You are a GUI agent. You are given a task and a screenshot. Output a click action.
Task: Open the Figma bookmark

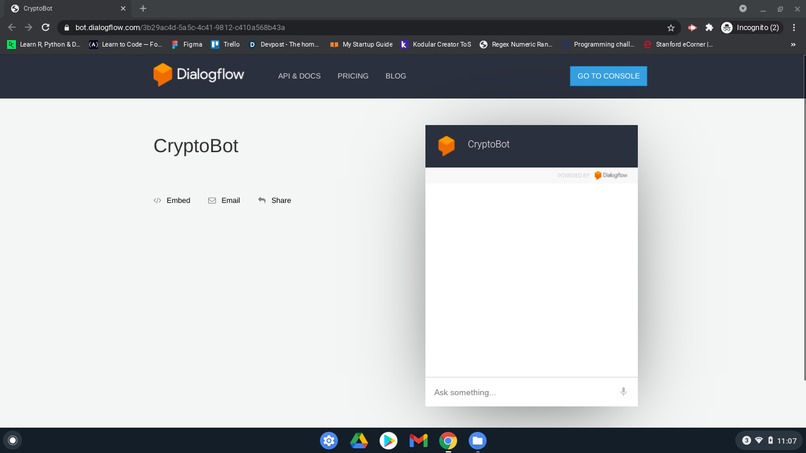pos(187,44)
